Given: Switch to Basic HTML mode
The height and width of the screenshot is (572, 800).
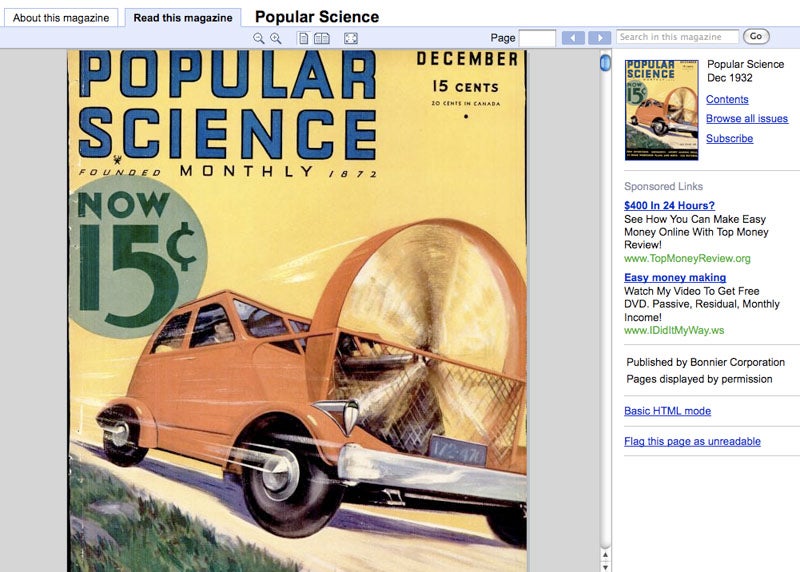Looking at the screenshot, I should coord(667,411).
